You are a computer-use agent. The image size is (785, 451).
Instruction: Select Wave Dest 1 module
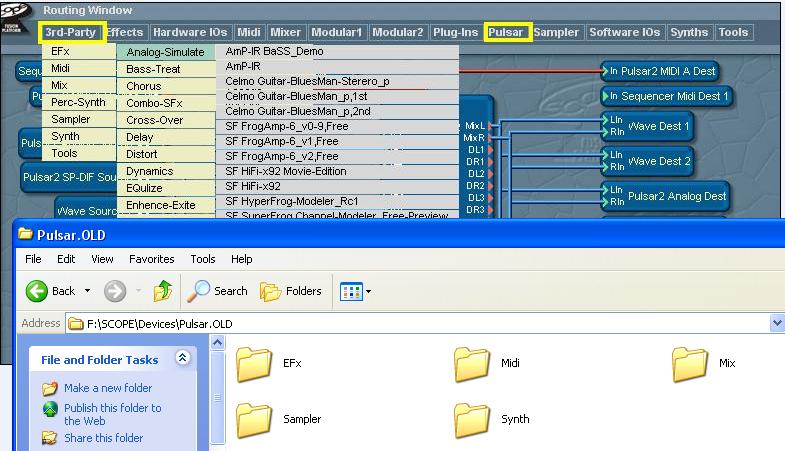click(x=647, y=126)
